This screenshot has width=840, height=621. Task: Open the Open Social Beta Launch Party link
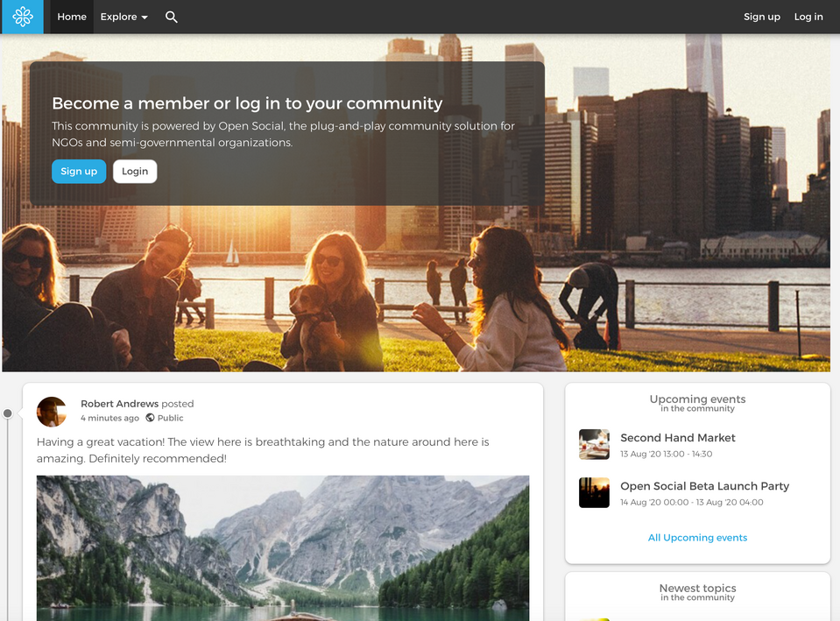[x=704, y=486]
